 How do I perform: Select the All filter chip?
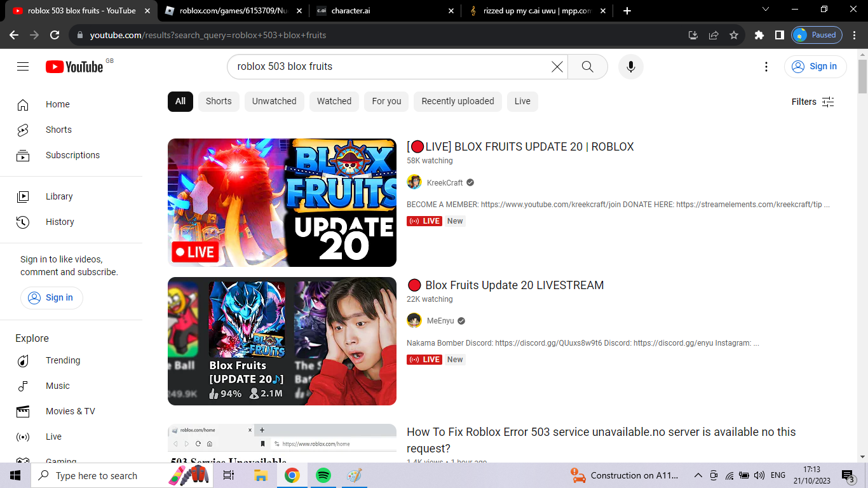tap(180, 101)
